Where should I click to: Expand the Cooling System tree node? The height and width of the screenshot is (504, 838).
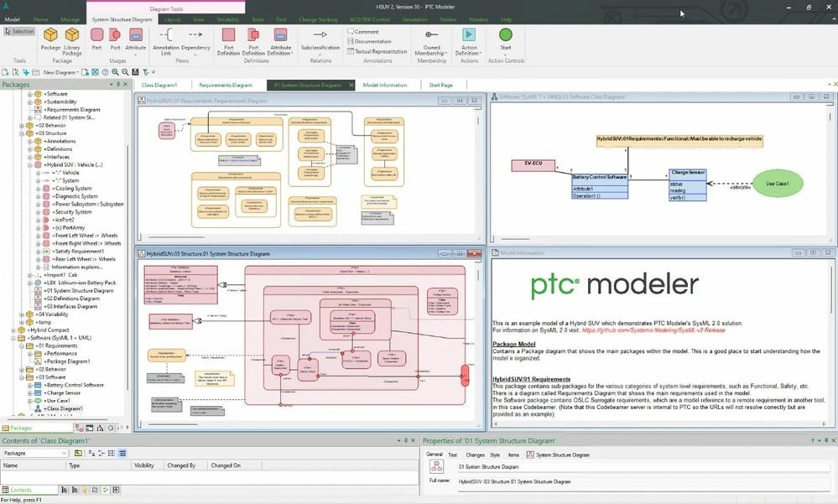pos(38,189)
